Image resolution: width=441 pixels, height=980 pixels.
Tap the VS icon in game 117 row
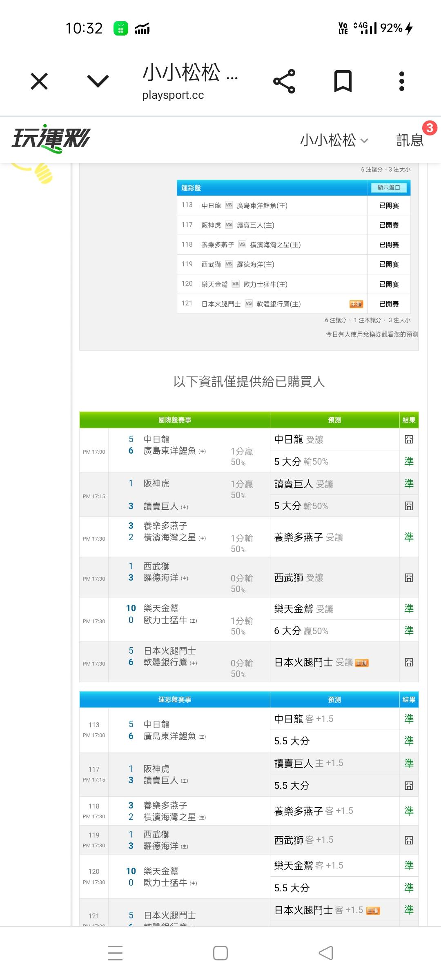pos(229,225)
